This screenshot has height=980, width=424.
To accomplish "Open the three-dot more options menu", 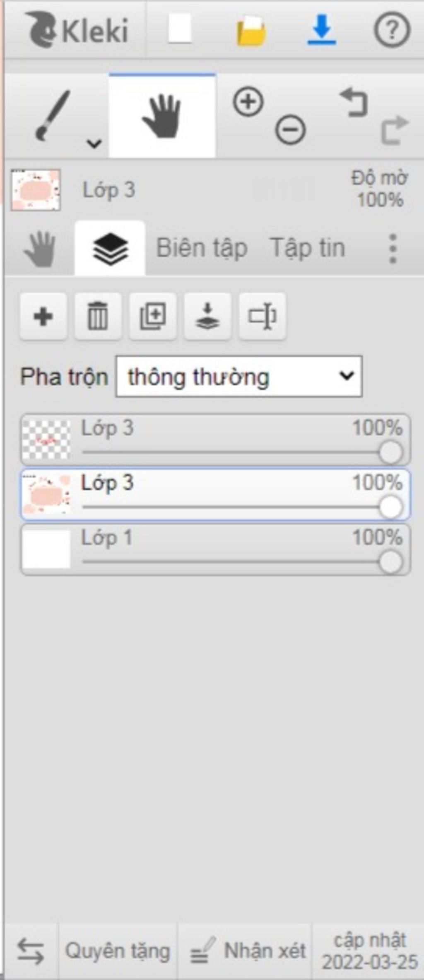I will pos(393,249).
